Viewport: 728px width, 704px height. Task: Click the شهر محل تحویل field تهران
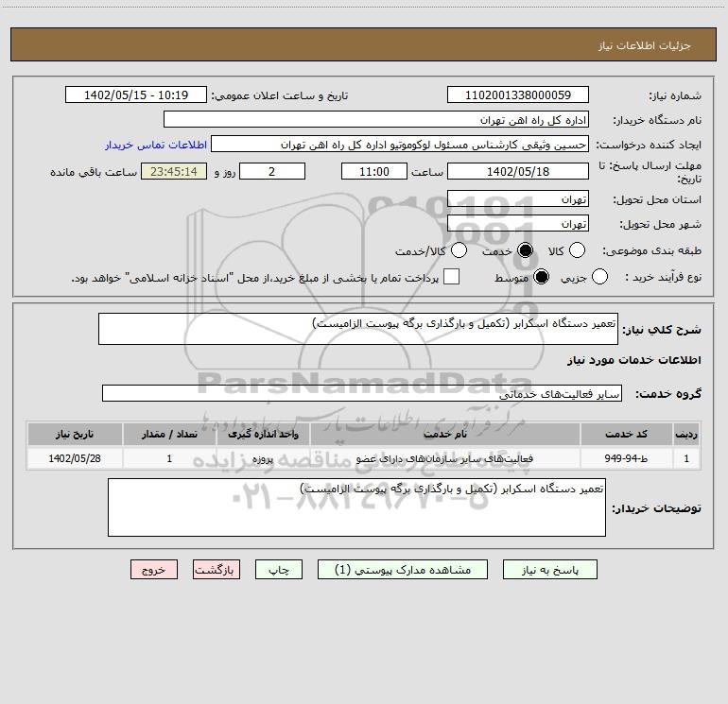[x=518, y=224]
